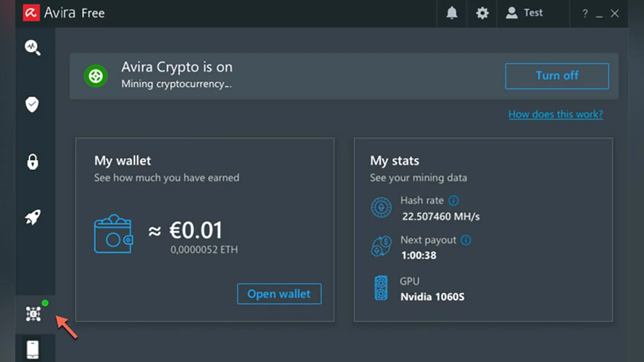Click the Avira logo in title bar
Screen dimensions: 644x362
point(32,13)
